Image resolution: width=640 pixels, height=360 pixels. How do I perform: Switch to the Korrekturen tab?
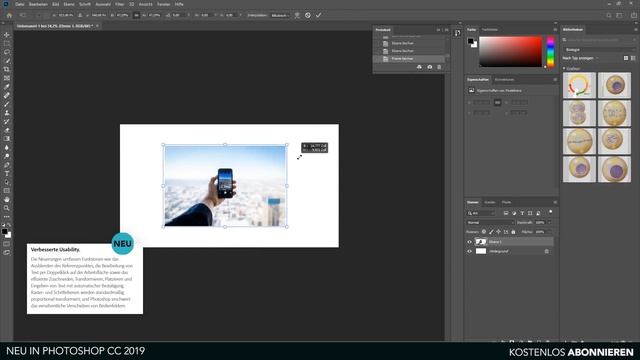(504, 80)
